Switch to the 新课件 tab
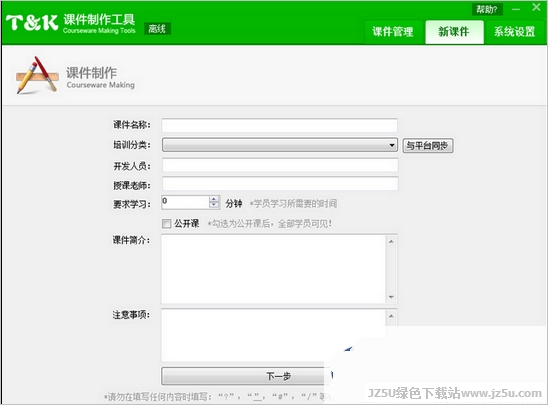This screenshot has height=405, width=548. (x=454, y=32)
